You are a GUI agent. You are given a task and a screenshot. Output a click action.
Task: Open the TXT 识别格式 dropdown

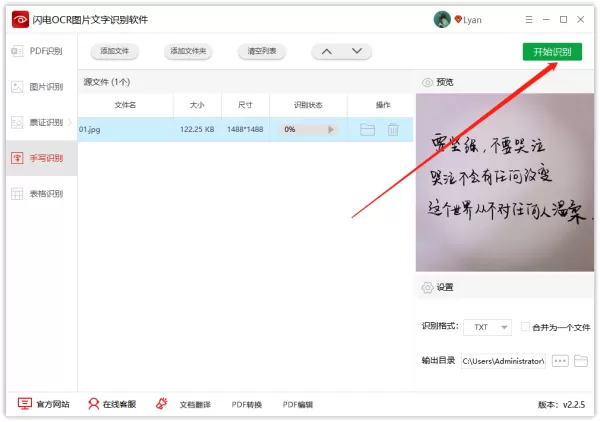tap(487, 327)
